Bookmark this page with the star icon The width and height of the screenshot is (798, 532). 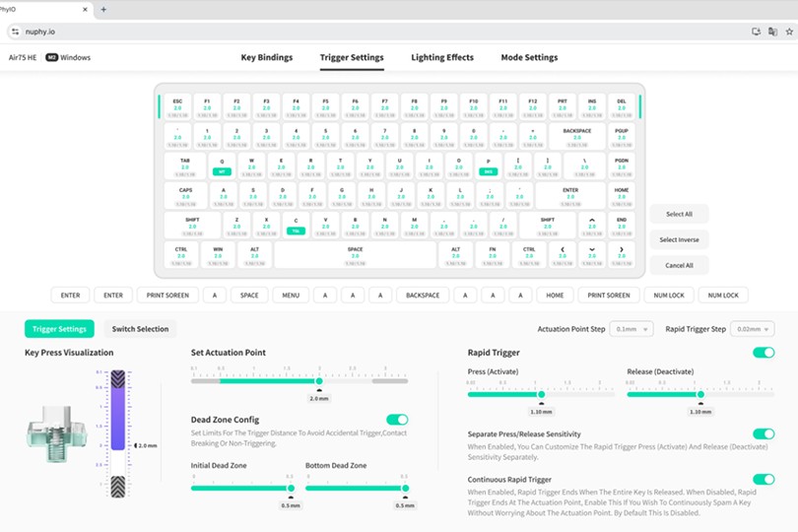pos(789,32)
